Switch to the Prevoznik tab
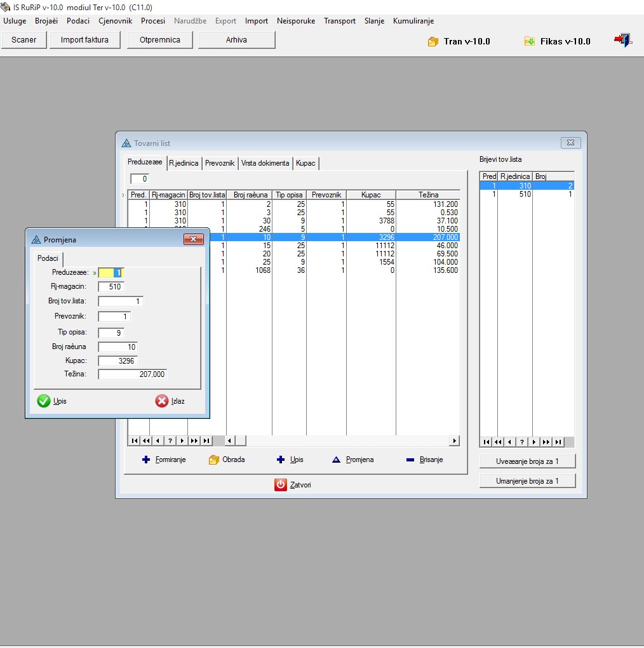 (x=220, y=163)
